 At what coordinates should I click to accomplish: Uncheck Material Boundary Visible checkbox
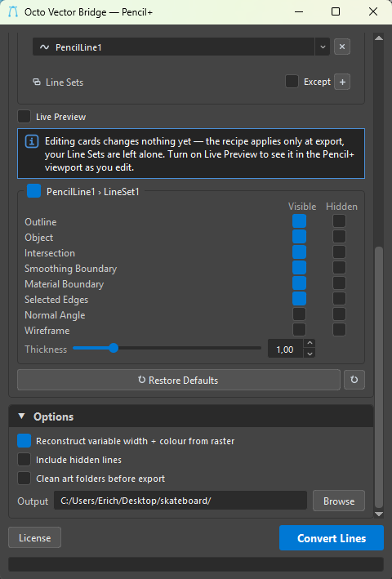(x=300, y=283)
